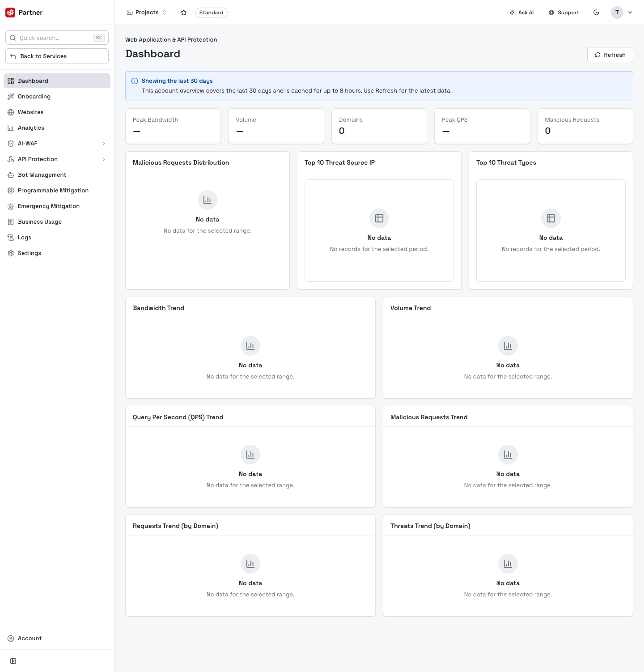Open API Protection in the sidebar
The image size is (644, 672).
point(57,159)
